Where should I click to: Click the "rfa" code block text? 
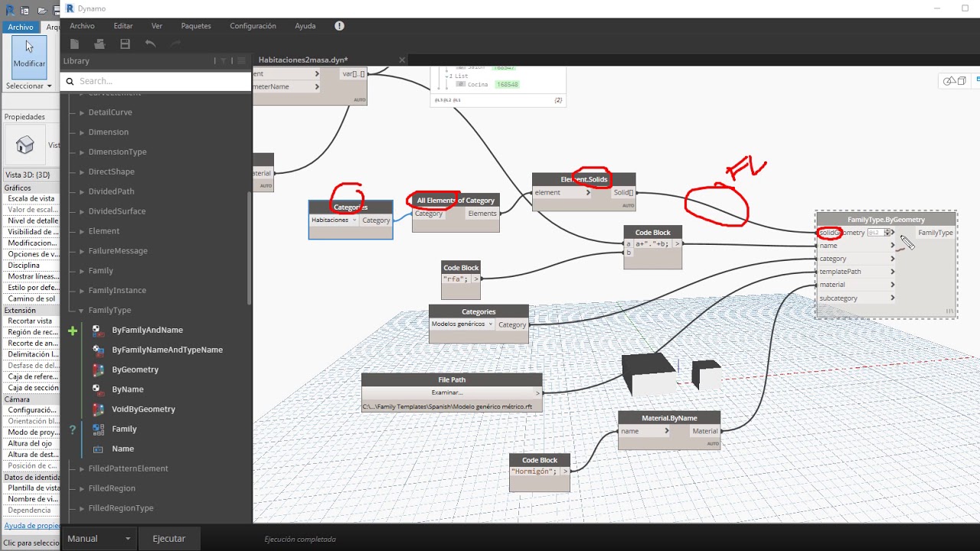[x=457, y=279]
